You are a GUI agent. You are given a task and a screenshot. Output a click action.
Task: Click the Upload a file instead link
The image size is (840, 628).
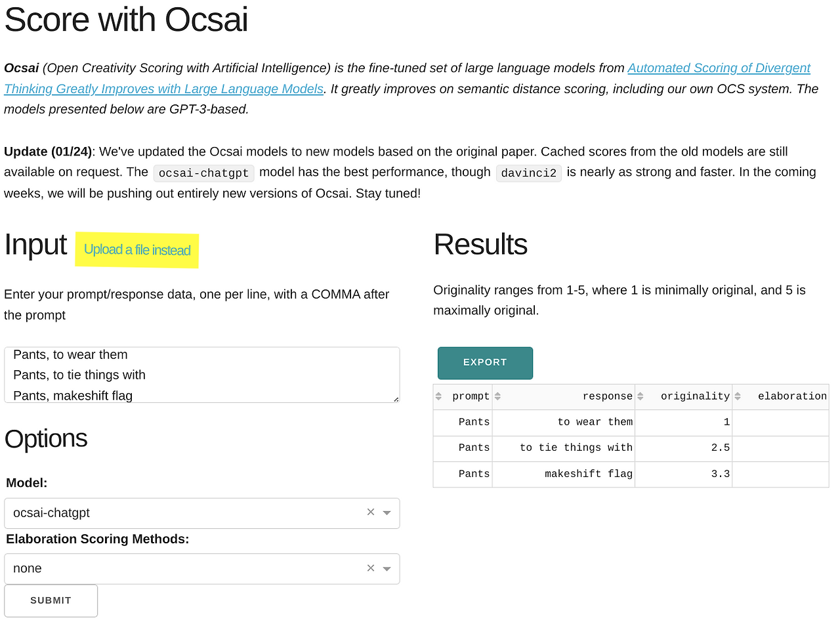[137, 250]
